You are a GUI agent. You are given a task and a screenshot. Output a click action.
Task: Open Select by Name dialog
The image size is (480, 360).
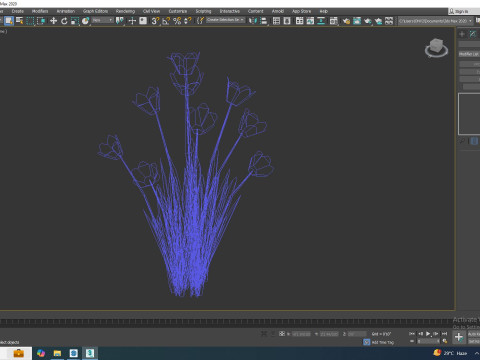[20, 21]
